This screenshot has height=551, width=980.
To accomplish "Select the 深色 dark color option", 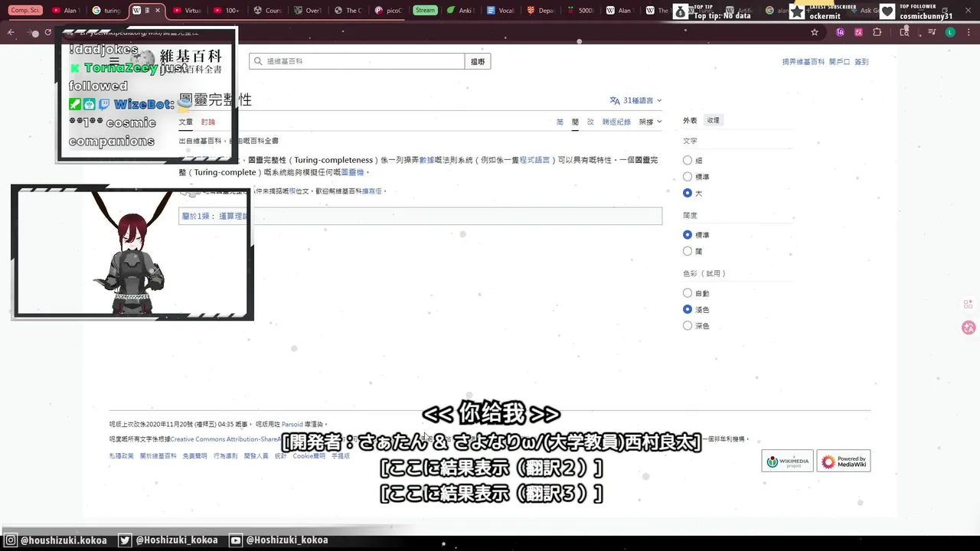I will (x=688, y=325).
